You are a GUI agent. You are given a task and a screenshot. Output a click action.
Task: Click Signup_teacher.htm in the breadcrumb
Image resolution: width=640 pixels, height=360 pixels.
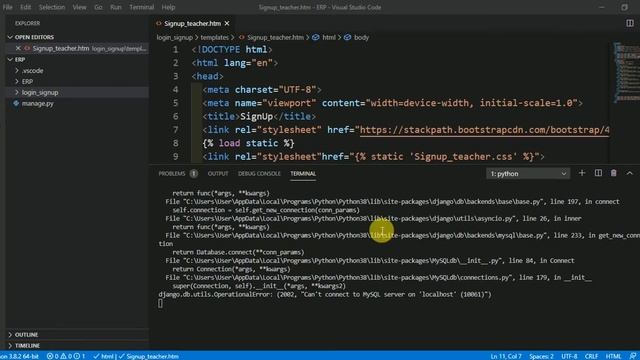[x=275, y=38]
